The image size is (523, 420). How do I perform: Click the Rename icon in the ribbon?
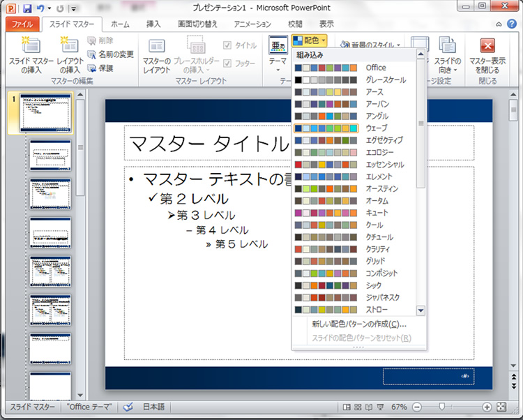[110, 54]
